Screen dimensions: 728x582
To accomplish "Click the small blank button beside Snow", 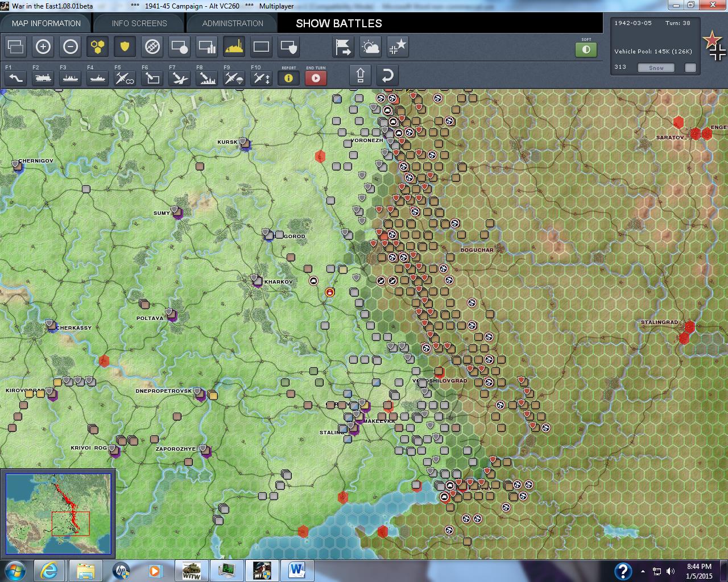I will (x=690, y=68).
